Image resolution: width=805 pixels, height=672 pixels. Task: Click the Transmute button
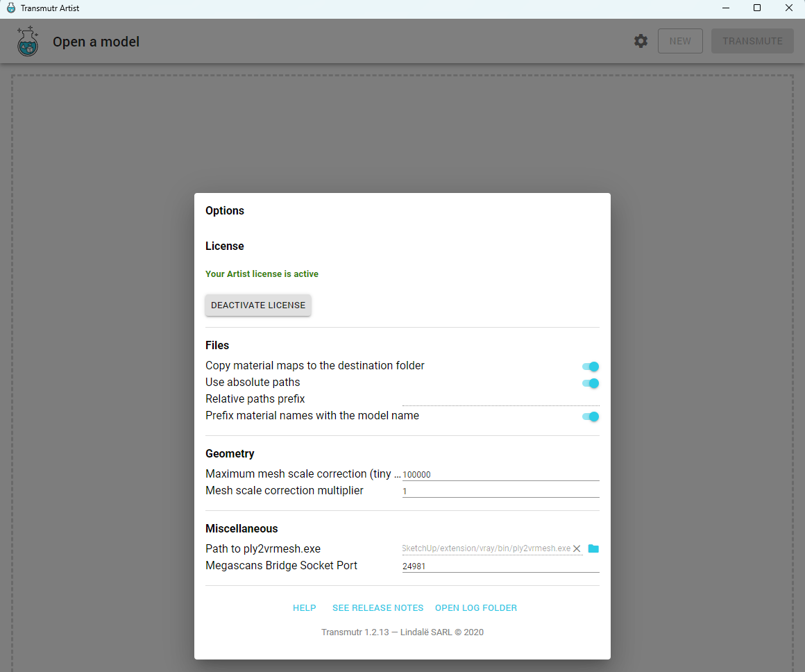tap(752, 41)
